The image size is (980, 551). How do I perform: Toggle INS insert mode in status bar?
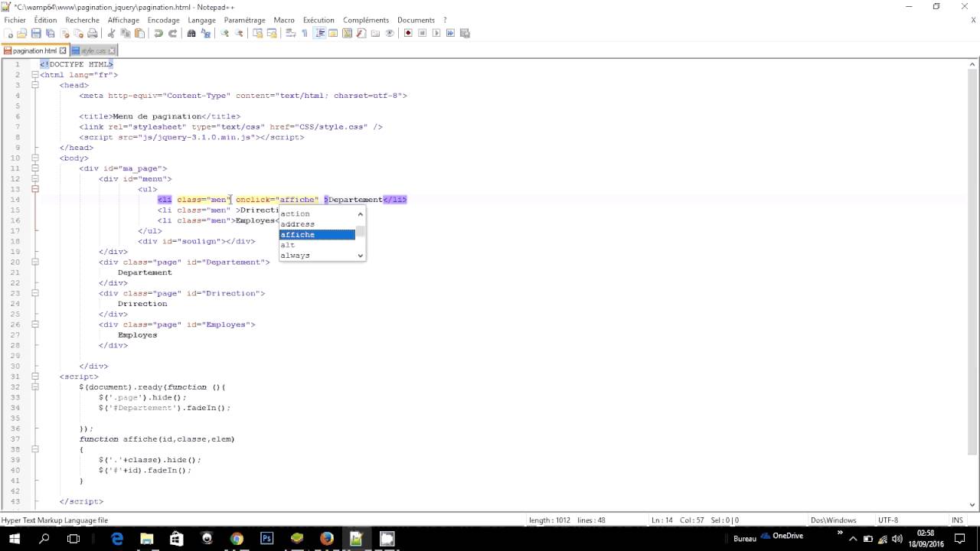tap(957, 520)
